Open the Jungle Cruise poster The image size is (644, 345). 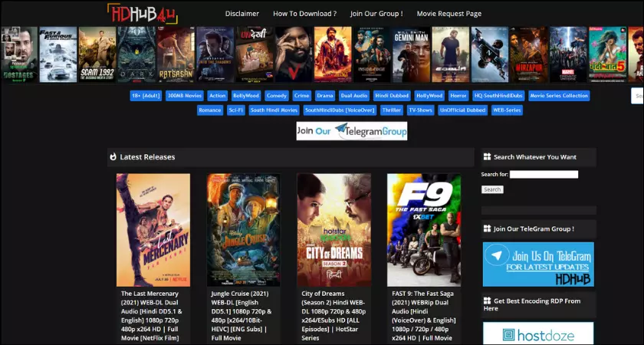pos(244,230)
